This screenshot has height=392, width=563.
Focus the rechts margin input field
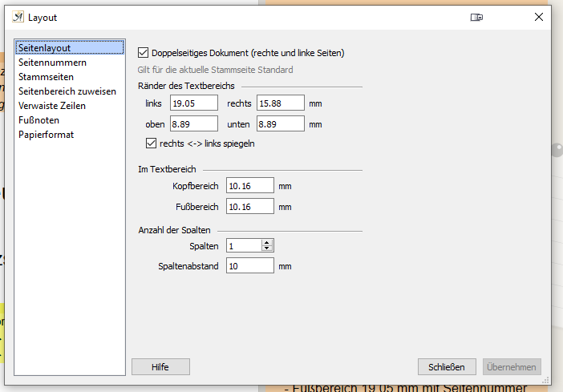pos(280,103)
